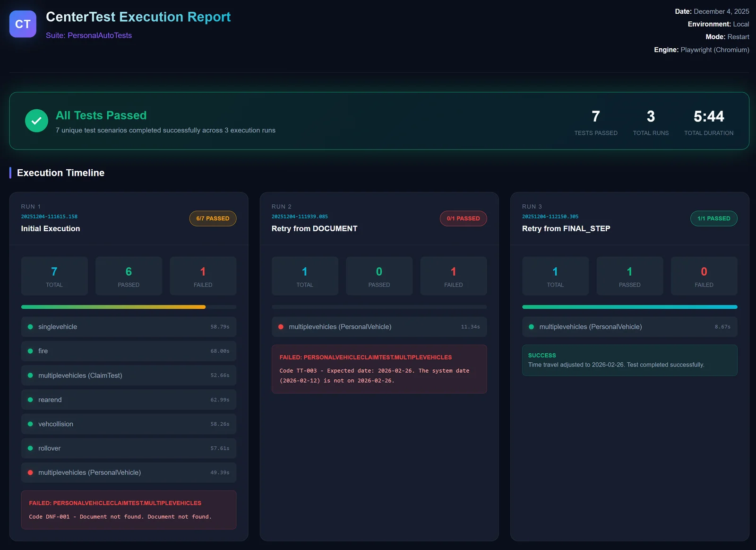
Task: Click the 3 TOTAL RUNS summary stat
Action: [x=651, y=122]
